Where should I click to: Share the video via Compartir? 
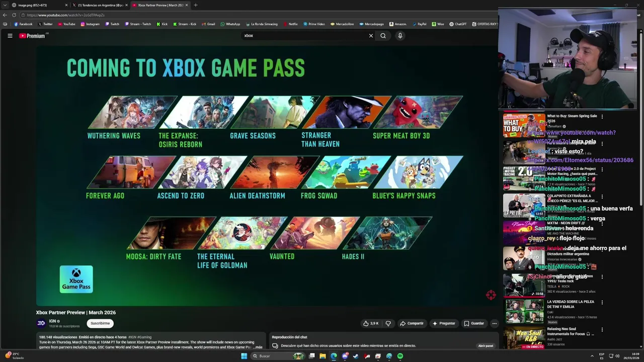pyautogui.click(x=412, y=323)
